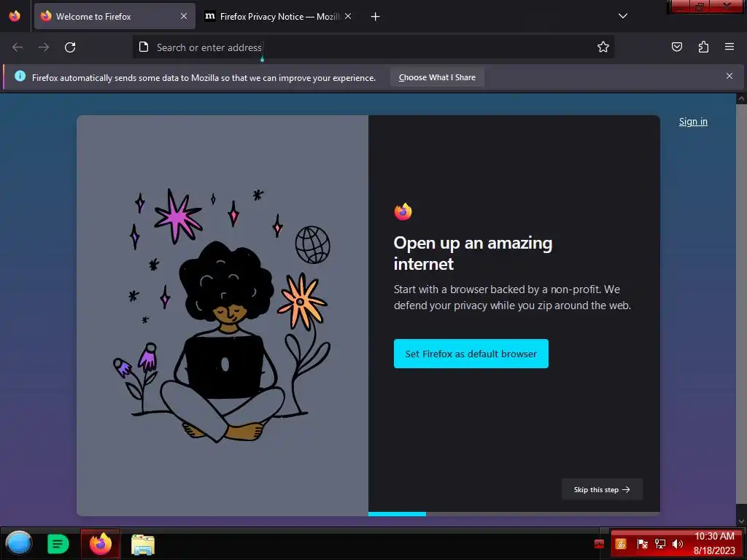
Task: Click the info icon in data notification bar
Action: click(x=20, y=76)
